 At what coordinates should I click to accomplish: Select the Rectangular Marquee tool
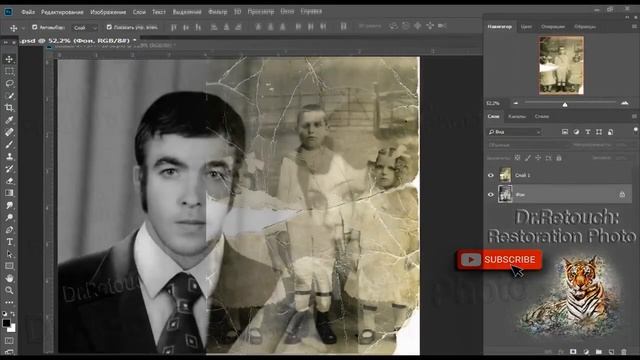coord(9,71)
